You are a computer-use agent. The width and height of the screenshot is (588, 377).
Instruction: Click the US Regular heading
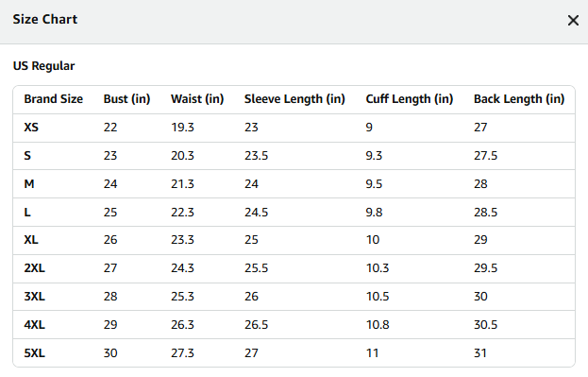point(43,66)
